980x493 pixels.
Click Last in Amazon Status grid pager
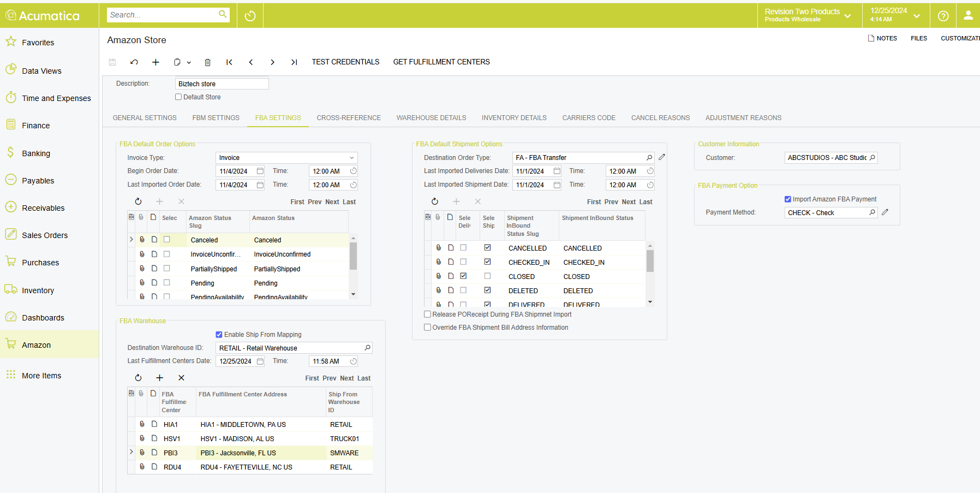(349, 202)
